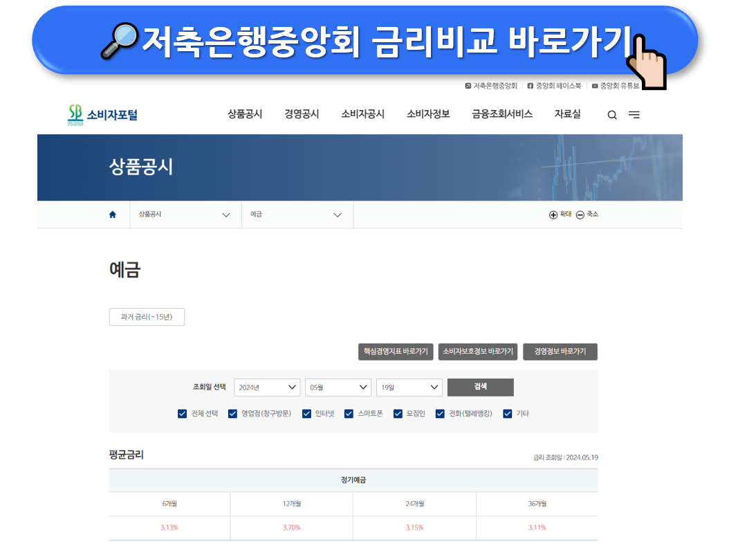The image size is (756, 546).
Task: Click the 정기예금 table header
Action: tap(353, 480)
